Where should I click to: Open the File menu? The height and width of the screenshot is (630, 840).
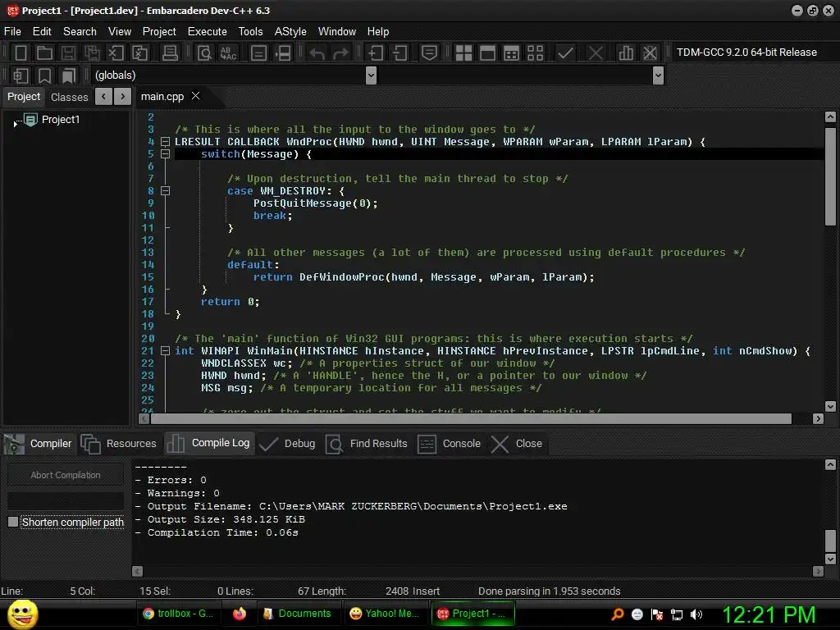pos(13,32)
